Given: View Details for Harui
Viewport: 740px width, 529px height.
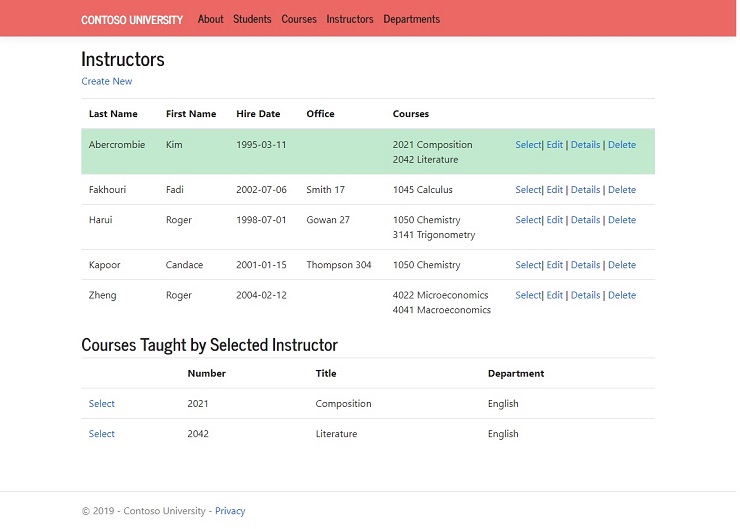Looking at the screenshot, I should [585, 220].
